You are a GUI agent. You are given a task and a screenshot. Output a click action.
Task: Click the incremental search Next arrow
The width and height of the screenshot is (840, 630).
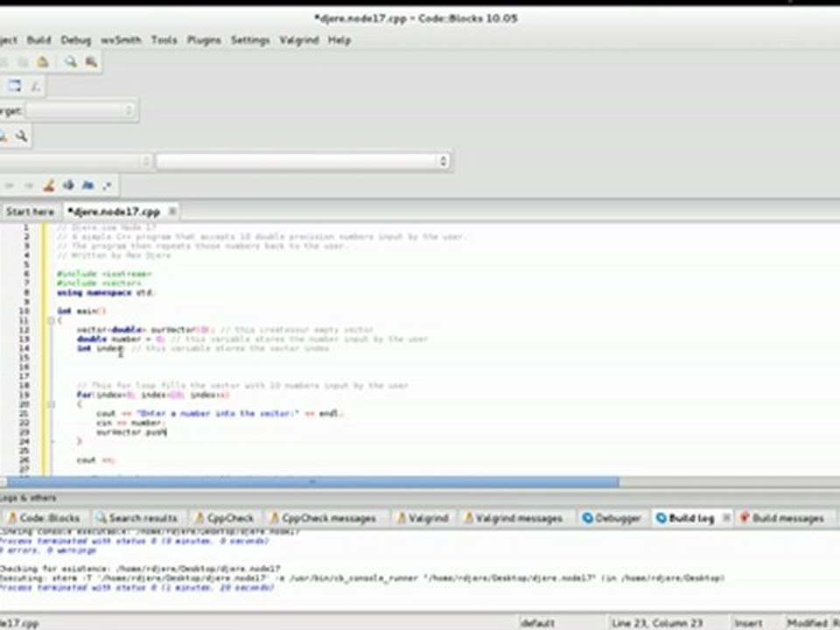[28, 185]
